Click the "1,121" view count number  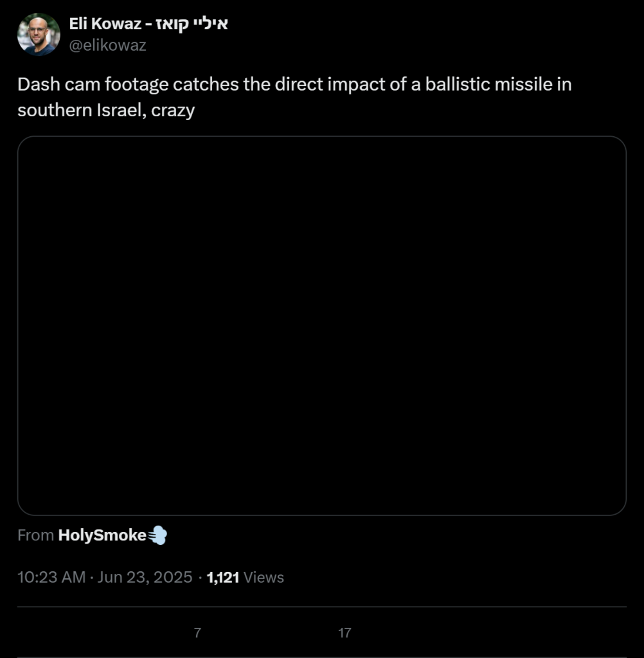point(222,577)
